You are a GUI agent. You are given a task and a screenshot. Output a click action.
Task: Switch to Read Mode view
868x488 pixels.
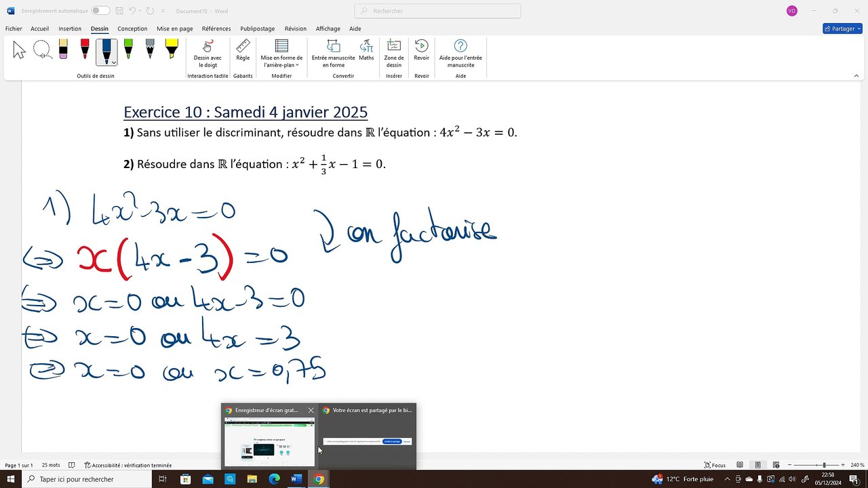[x=741, y=465]
